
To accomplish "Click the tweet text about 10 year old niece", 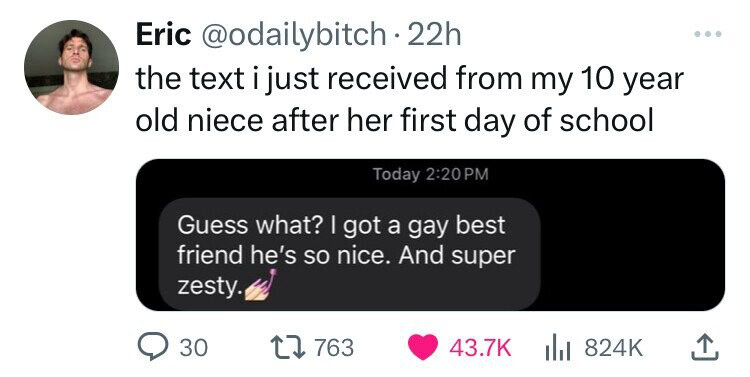I will click(x=410, y=100).
